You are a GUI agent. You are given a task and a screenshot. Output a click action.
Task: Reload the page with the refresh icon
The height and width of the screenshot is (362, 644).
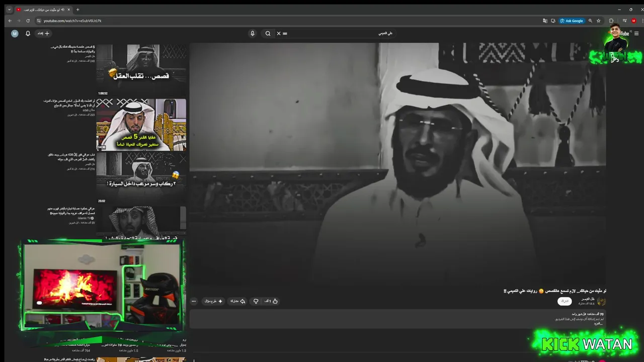[x=28, y=21]
